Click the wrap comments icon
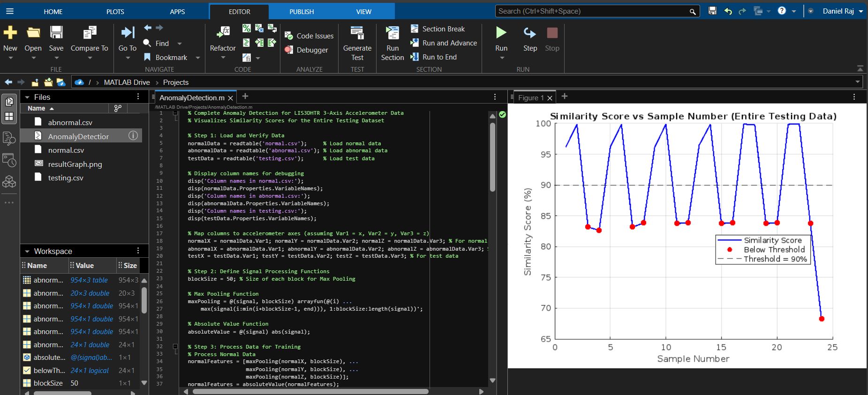Screen dimensions: 868x395 click(x=272, y=29)
